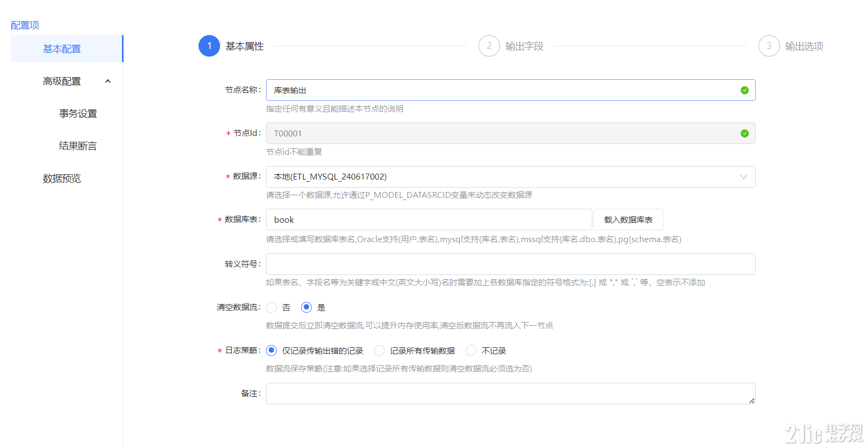Focus the 数据库表 input containing book
This screenshot has height=447, width=868.
[429, 219]
